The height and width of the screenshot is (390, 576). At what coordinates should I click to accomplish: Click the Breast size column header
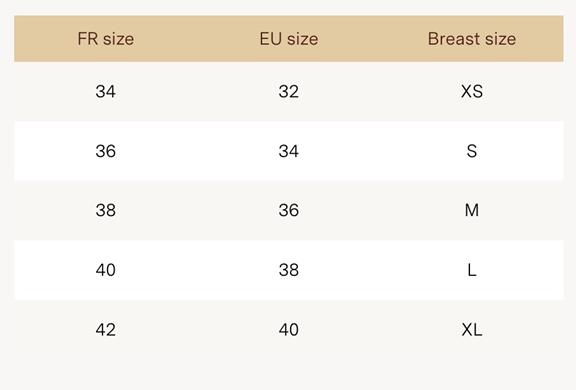click(472, 39)
